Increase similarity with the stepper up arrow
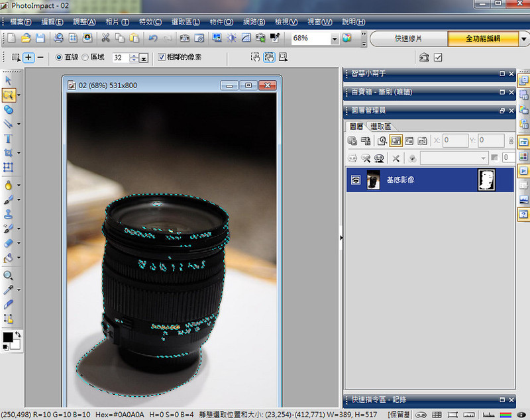This screenshot has width=530, height=420. click(x=134, y=56)
